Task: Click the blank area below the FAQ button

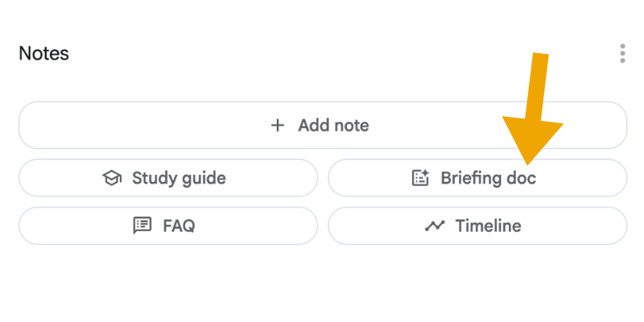Action: click(167, 282)
